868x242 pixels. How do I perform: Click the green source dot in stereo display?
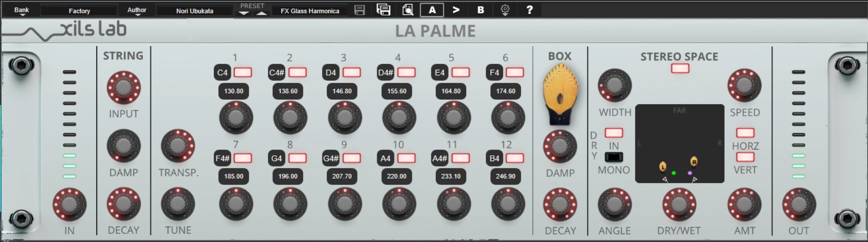pos(674,173)
